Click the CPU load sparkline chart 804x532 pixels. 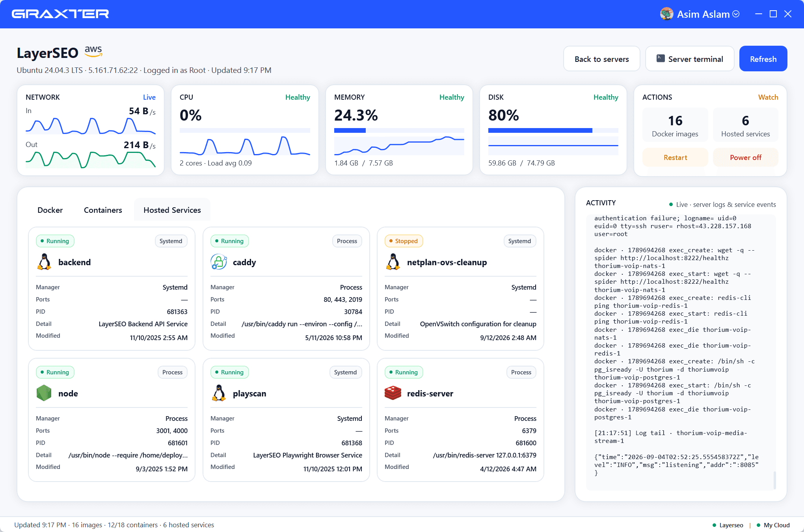click(x=245, y=146)
